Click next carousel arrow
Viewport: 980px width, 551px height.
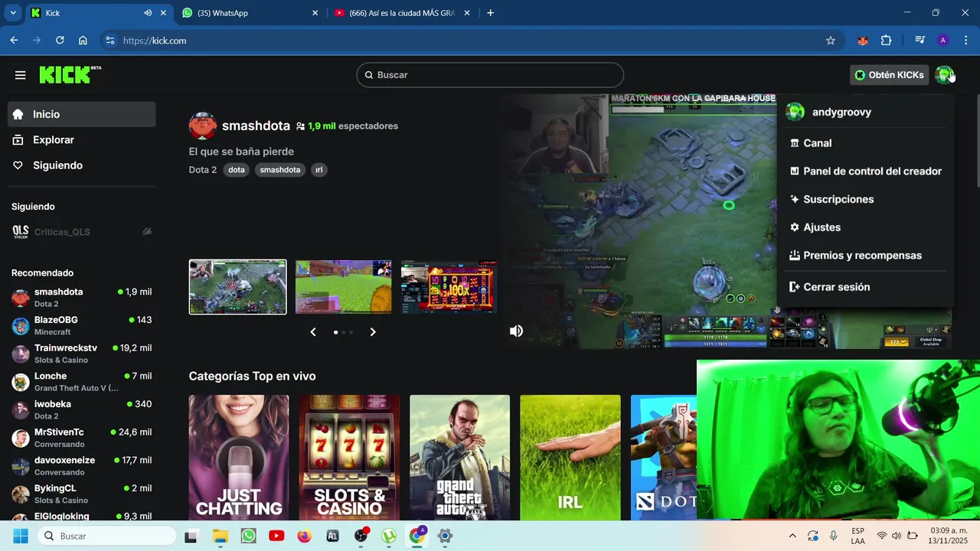tap(373, 332)
